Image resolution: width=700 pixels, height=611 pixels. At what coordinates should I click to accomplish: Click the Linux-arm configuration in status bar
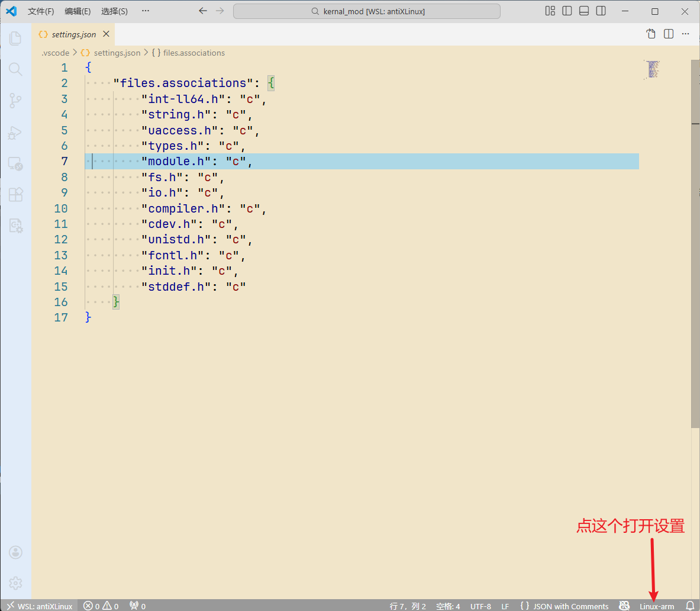point(656,606)
